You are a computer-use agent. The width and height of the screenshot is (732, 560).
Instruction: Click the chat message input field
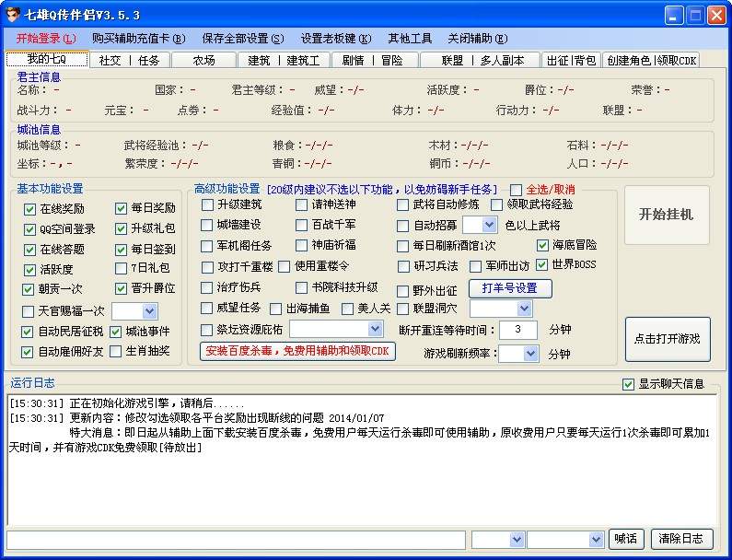pyautogui.click(x=237, y=540)
